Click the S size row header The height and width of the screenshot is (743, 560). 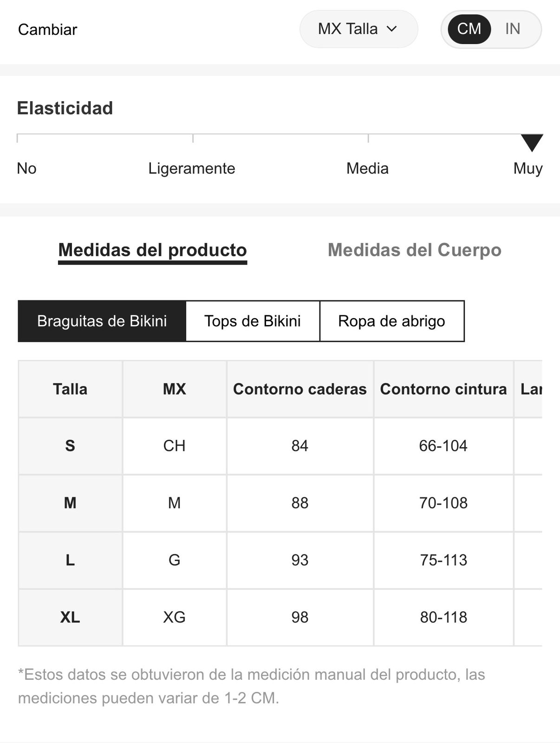[70, 446]
